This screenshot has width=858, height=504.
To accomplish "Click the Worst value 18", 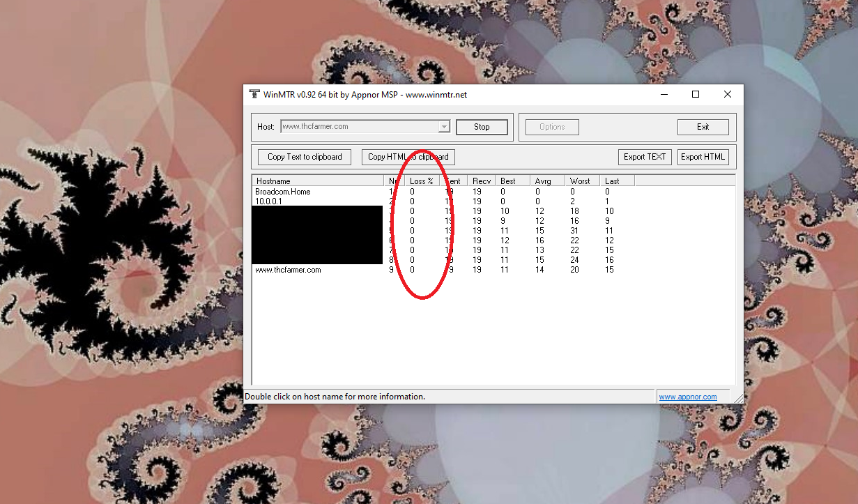I will tap(574, 211).
